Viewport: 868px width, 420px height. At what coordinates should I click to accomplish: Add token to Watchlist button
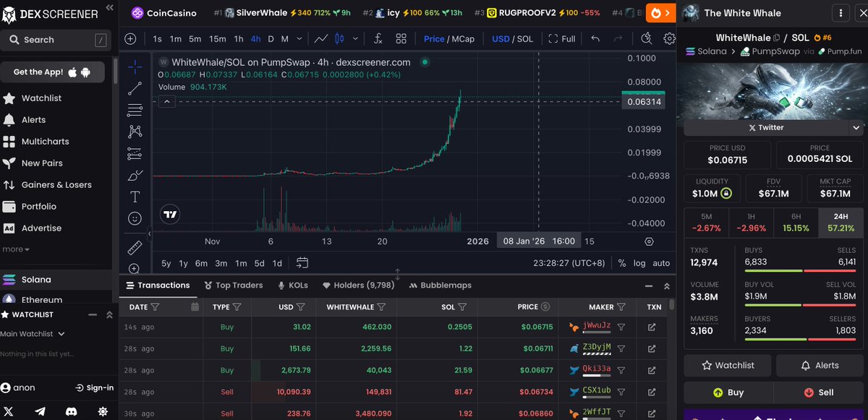728,366
